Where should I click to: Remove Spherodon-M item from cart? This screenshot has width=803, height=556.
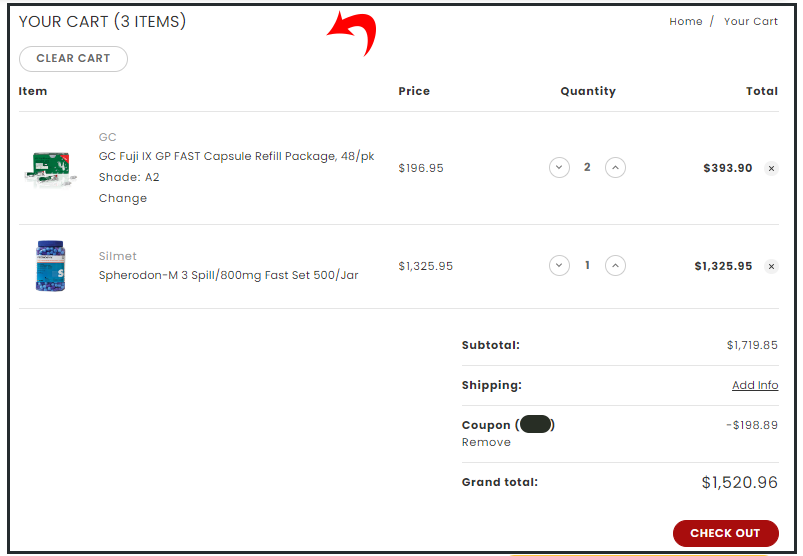[771, 266]
